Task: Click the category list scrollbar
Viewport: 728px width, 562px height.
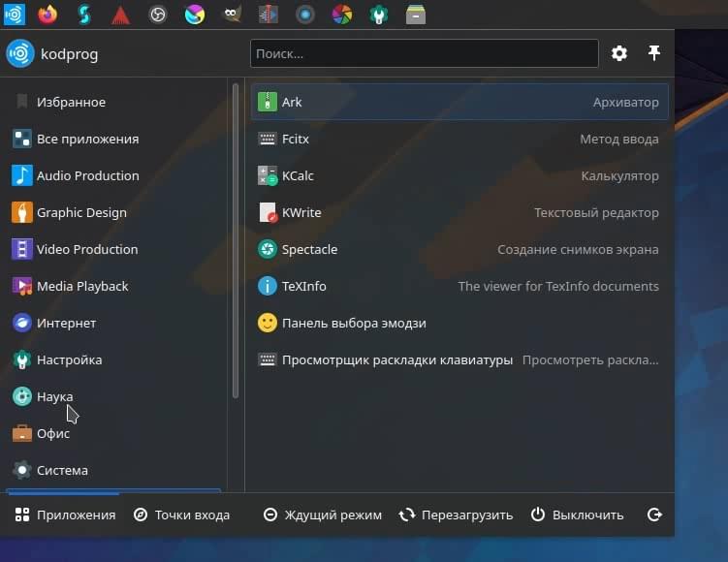Action: tap(236, 240)
